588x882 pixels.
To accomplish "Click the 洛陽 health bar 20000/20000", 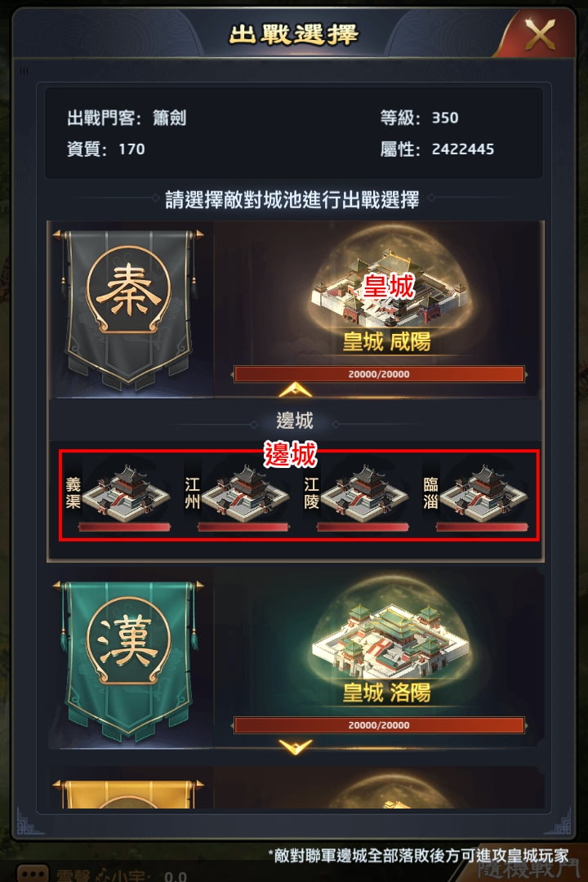I will coord(379,725).
